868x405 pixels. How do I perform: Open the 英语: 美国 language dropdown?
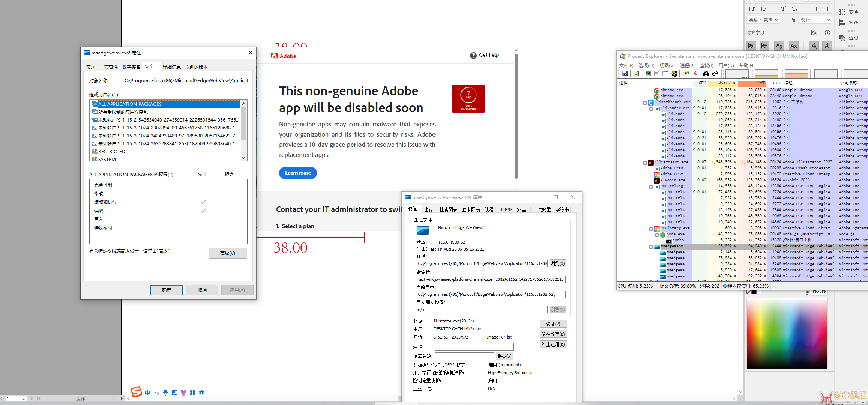pos(763,20)
